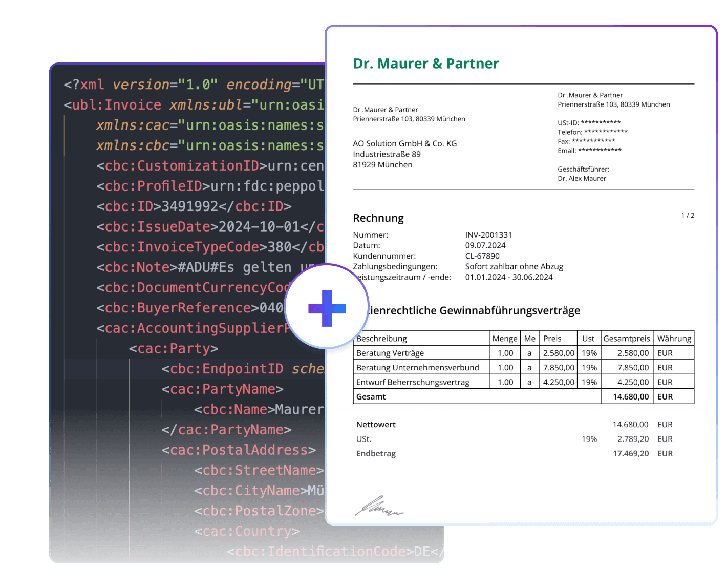Click price '4.250,00' in Preis column
Image resolution: width=727 pixels, height=588 pixels.
pyautogui.click(x=559, y=382)
